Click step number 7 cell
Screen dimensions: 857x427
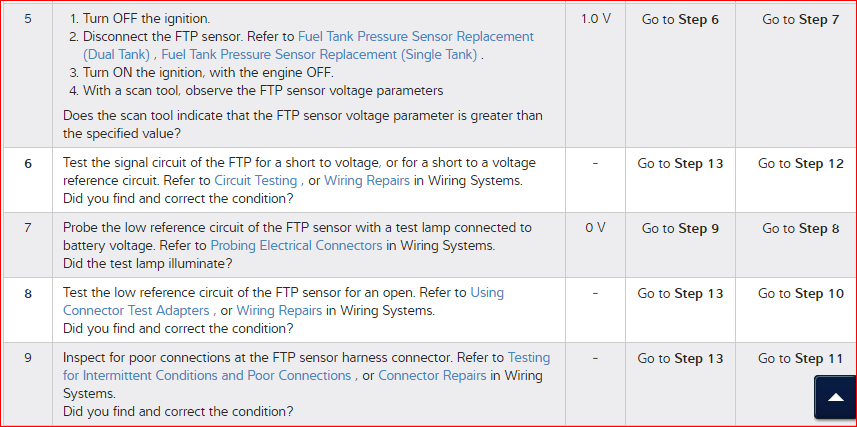click(28, 228)
